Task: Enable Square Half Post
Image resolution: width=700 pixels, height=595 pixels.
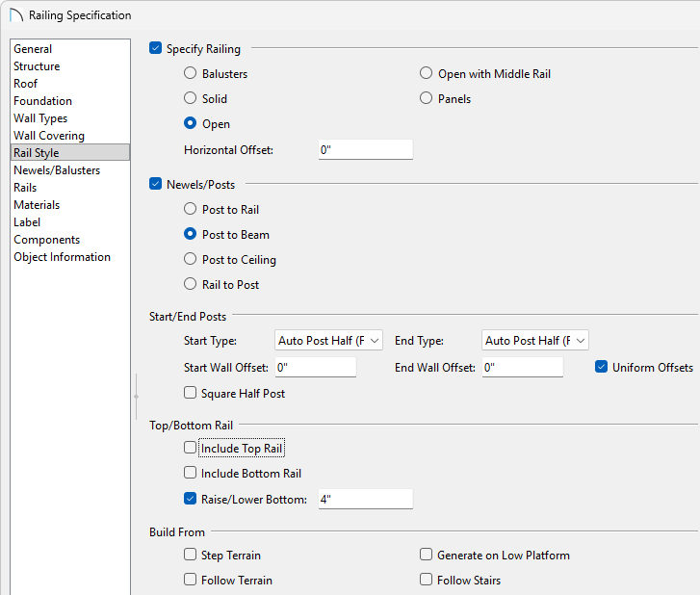Action: click(x=191, y=393)
